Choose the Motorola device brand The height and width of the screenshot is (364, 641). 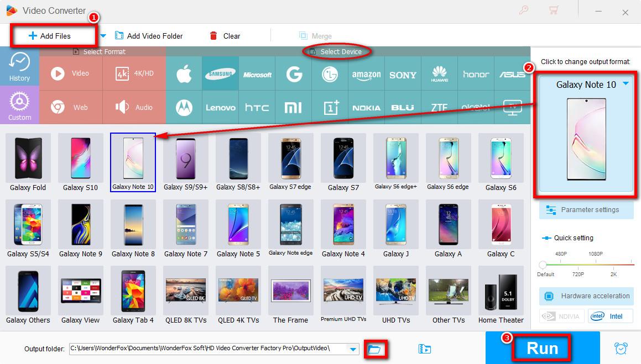pyautogui.click(x=184, y=108)
